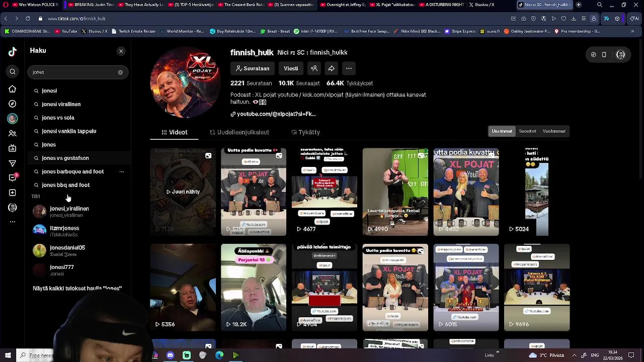Screen dimensions: 644x362
Task: Open the LIVE TV icon in sidebar
Action: (x=13, y=148)
